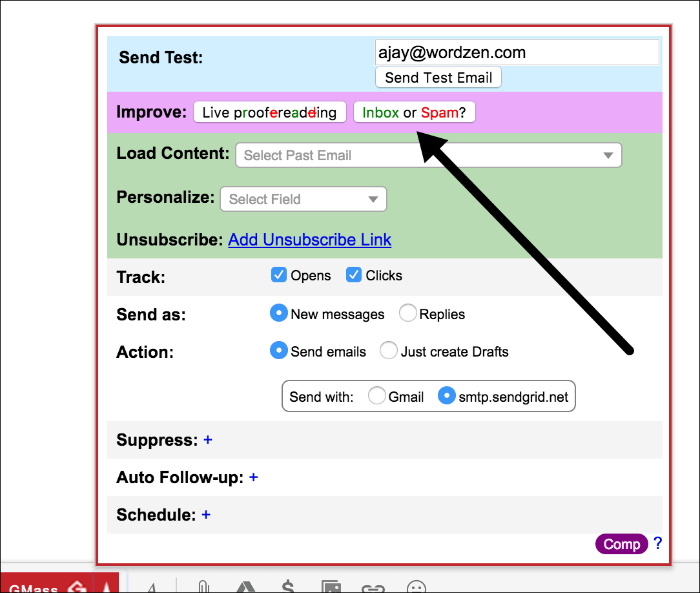
Task: Open formatting options with the A icon
Action: click(152, 587)
